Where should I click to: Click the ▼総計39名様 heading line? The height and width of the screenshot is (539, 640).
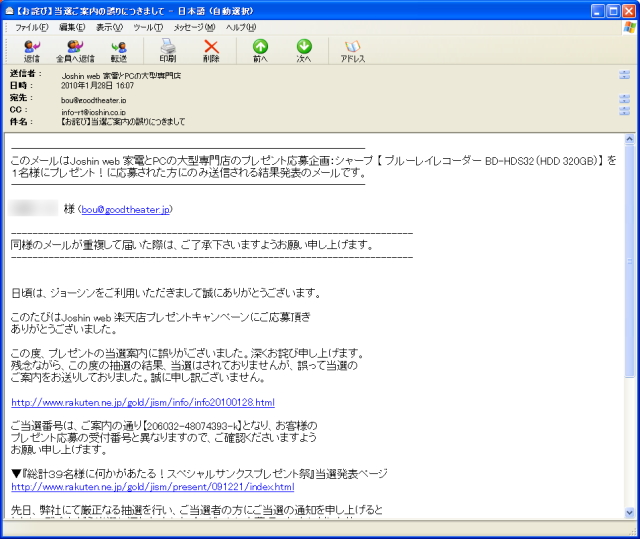199,474
